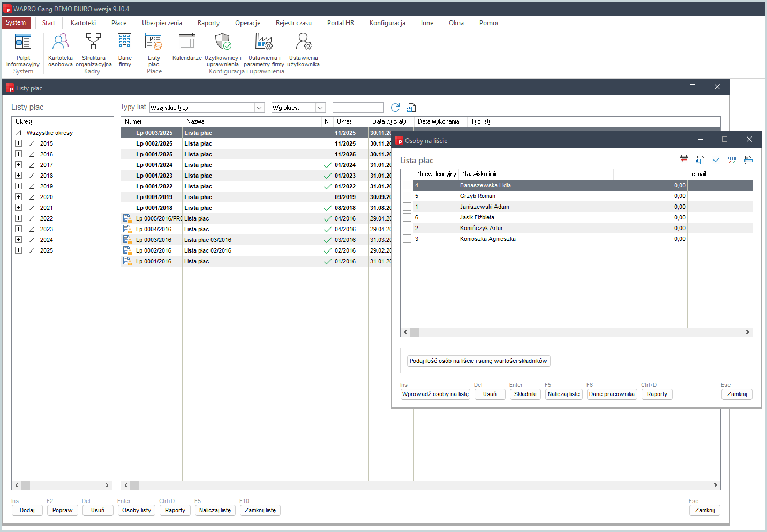Click the printer icon in Osoby na liście
767x532 pixels.
click(748, 159)
